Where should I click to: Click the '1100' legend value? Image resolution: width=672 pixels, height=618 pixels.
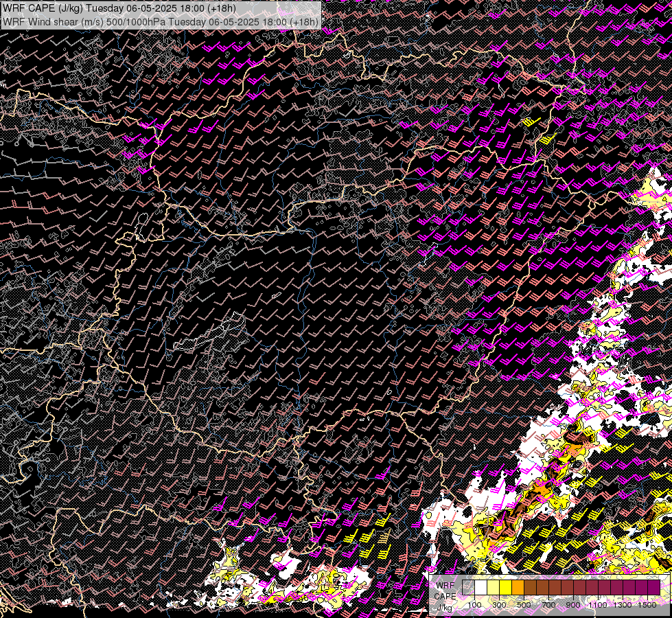pyautogui.click(x=598, y=605)
